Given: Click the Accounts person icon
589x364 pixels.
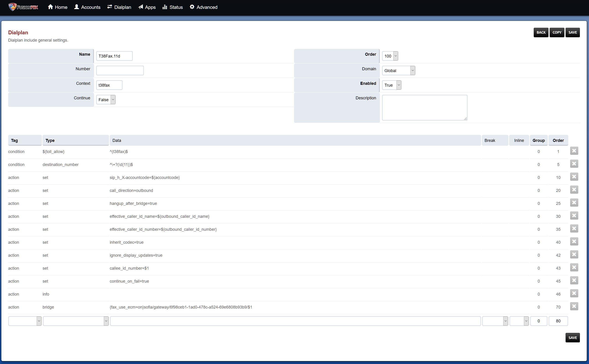Looking at the screenshot, I should pos(77,7).
